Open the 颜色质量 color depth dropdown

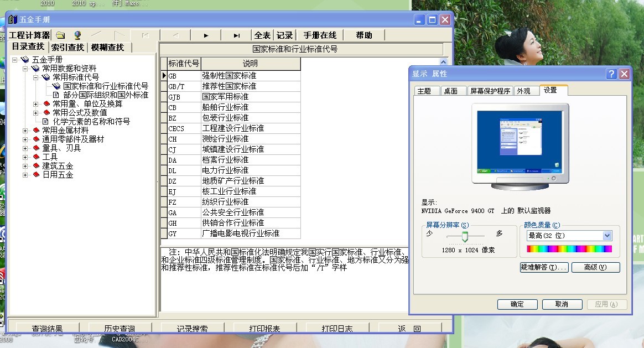607,236
